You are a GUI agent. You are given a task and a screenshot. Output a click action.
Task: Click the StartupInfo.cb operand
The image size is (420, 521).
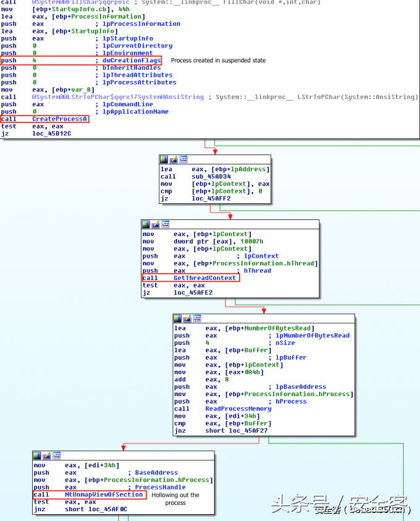pyautogui.click(x=78, y=9)
